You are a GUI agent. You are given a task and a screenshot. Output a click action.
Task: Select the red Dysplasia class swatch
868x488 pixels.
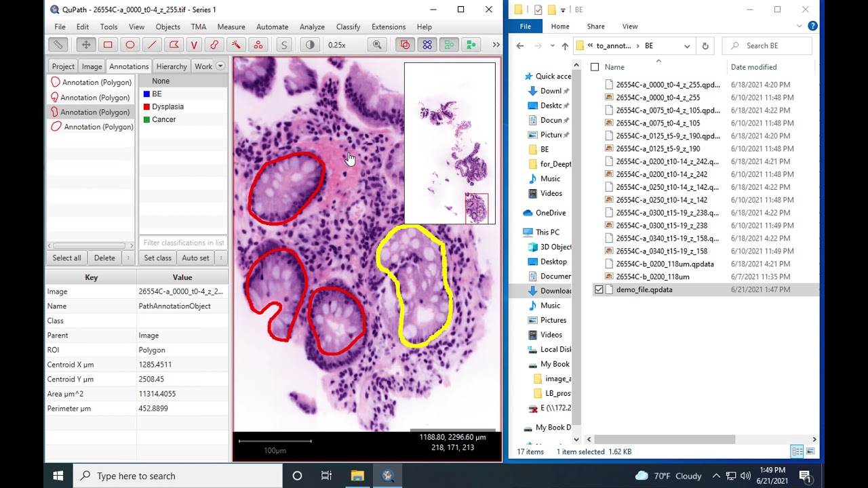coord(146,107)
